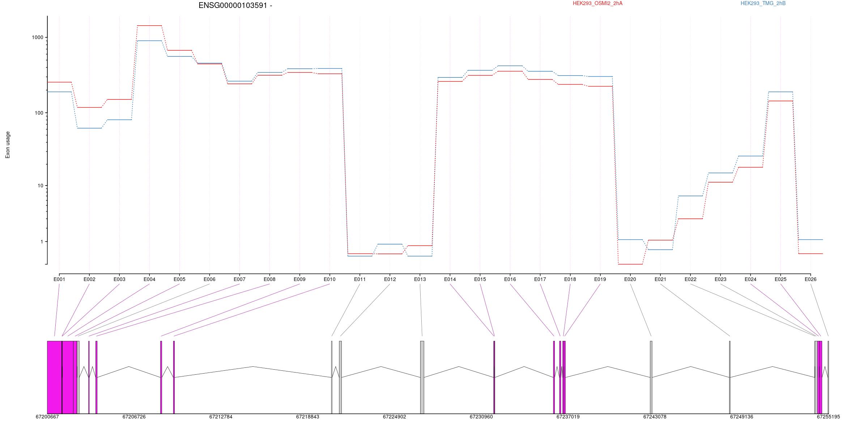Click the blue E016 usage line segment
868x434 pixels.
(510, 66)
